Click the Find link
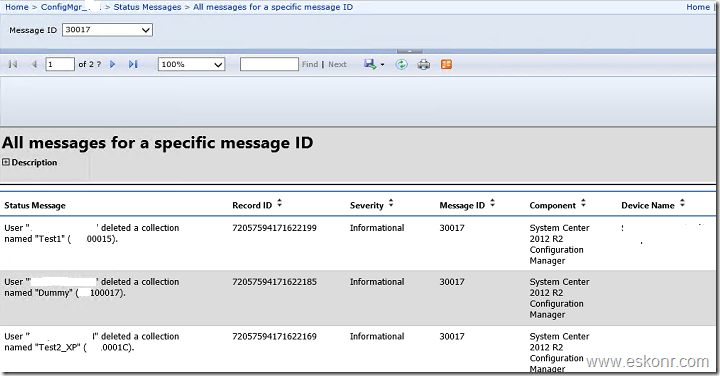 tap(310, 64)
